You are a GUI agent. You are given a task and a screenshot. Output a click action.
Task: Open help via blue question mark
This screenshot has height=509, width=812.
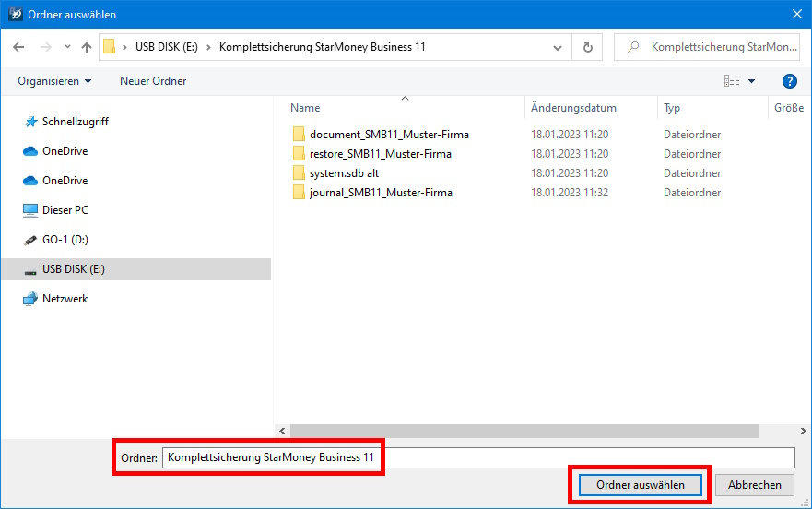click(789, 81)
